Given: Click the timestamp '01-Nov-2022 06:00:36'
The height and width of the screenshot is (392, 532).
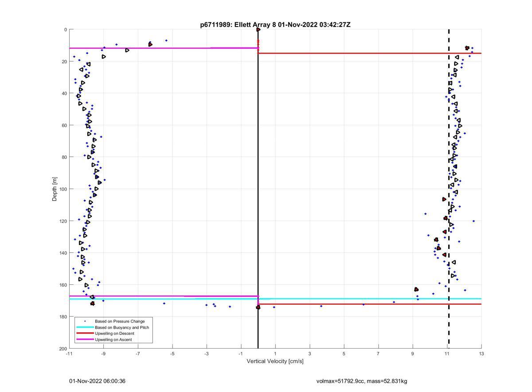Looking at the screenshot, I should point(97,381).
